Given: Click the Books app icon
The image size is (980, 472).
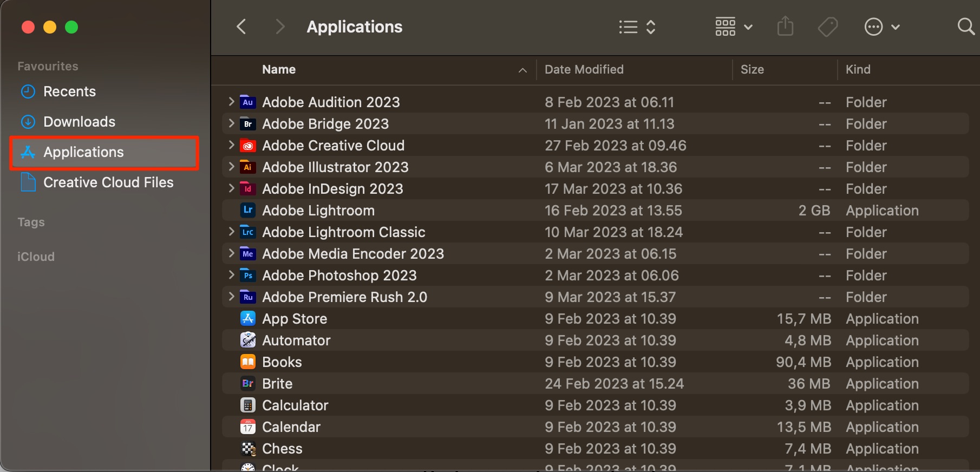Looking at the screenshot, I should 247,362.
